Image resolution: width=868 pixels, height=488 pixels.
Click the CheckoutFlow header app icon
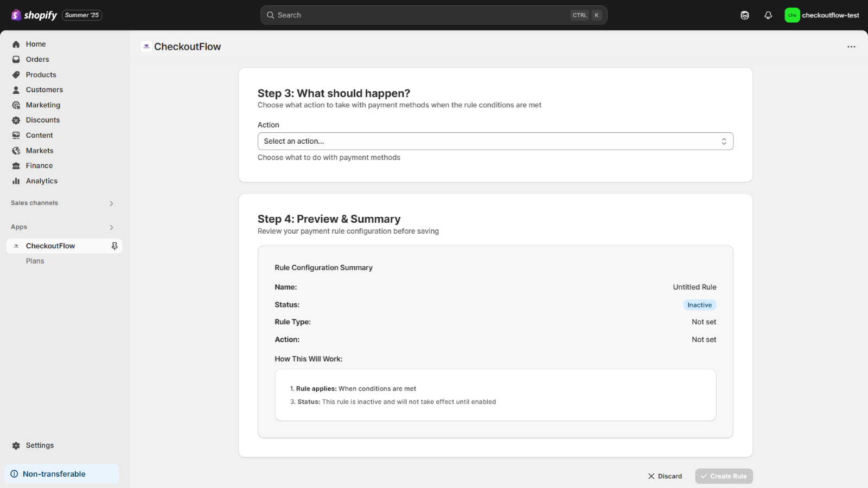pos(146,47)
